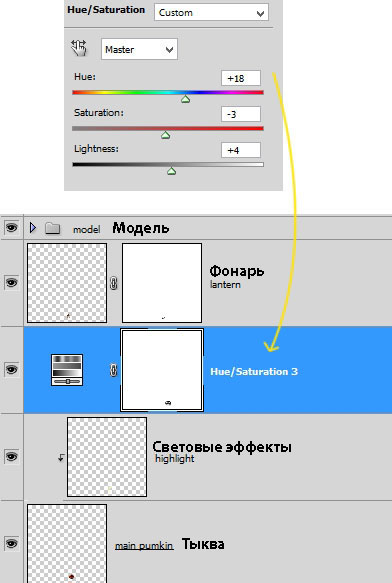Expand the model group triangle
This screenshot has height=583, width=392.
pyautogui.click(x=33, y=228)
